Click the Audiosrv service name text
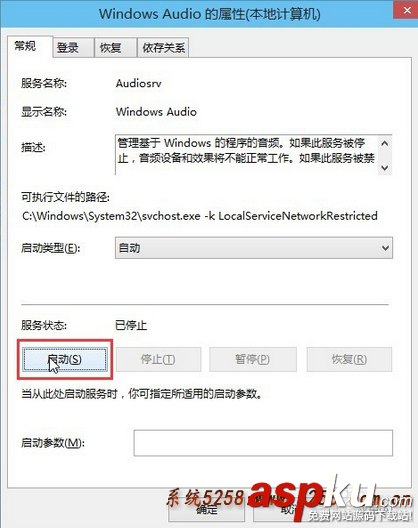418x528 pixels. tap(138, 83)
